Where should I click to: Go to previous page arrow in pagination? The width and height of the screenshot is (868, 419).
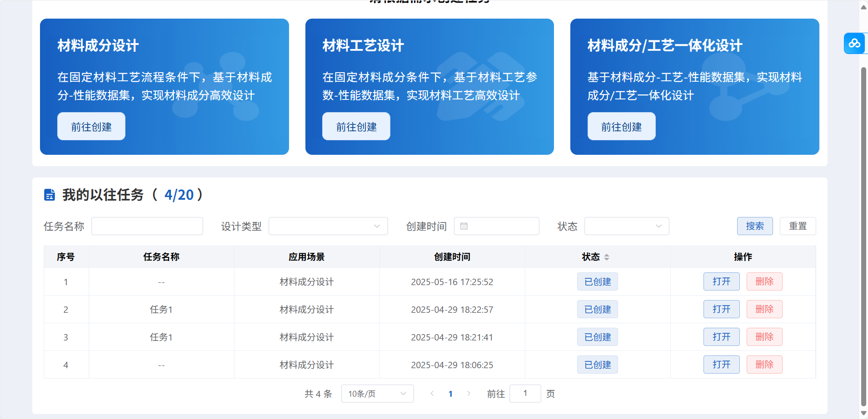tap(432, 394)
